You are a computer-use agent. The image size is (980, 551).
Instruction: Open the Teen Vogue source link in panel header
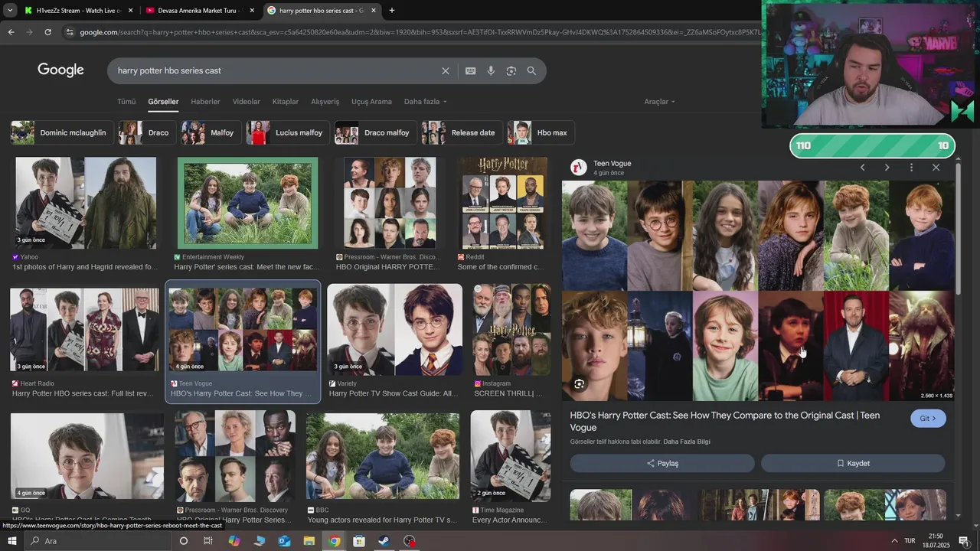pyautogui.click(x=612, y=163)
